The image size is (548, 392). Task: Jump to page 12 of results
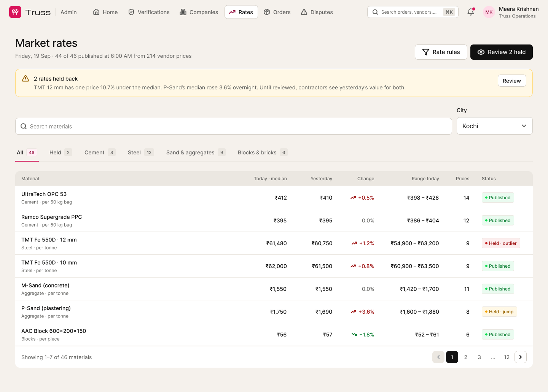tap(507, 357)
